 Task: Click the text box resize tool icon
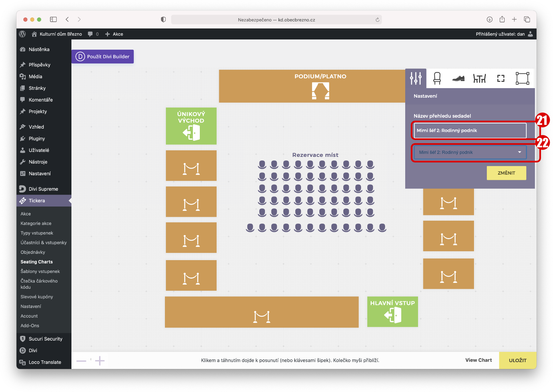(522, 78)
